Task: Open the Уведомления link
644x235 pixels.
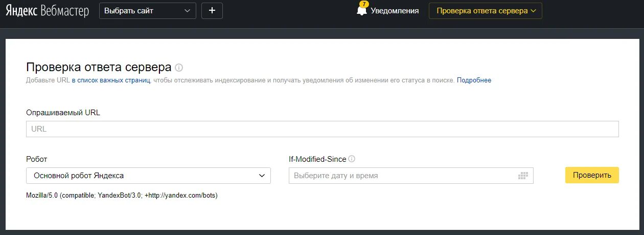Action: point(395,10)
